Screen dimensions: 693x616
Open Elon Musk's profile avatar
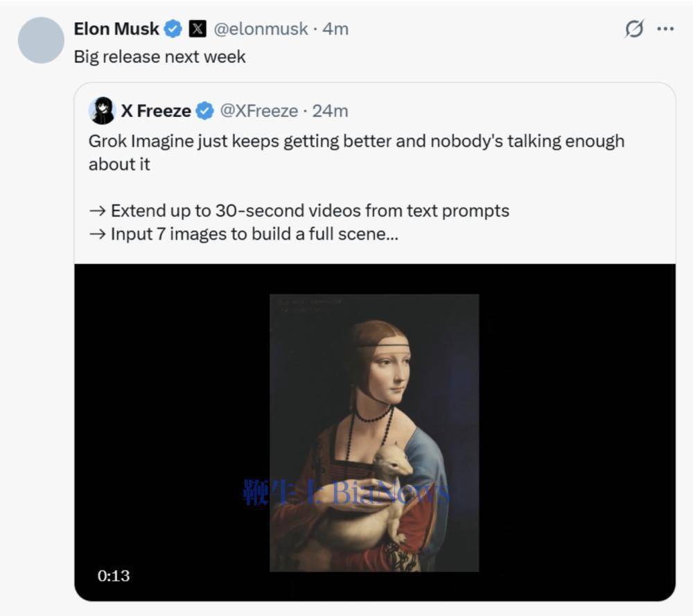tap(41, 40)
